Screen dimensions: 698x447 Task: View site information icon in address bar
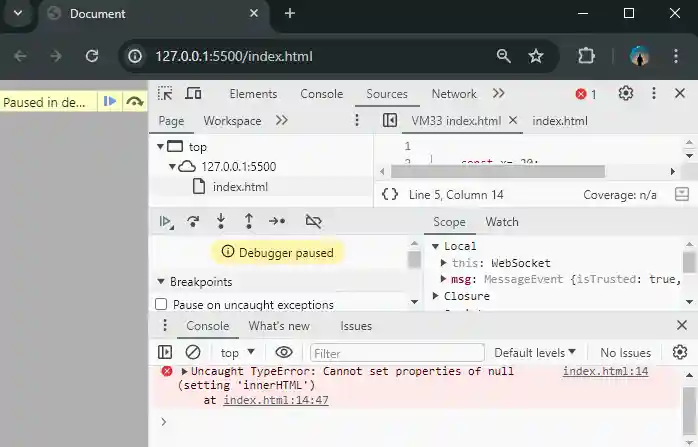[135, 56]
